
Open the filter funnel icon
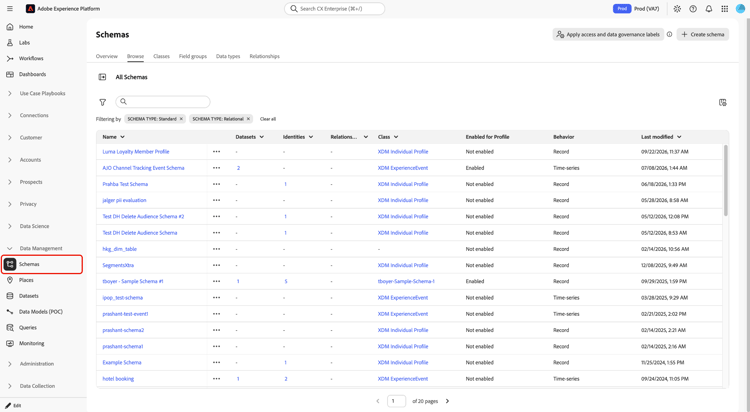click(x=102, y=102)
